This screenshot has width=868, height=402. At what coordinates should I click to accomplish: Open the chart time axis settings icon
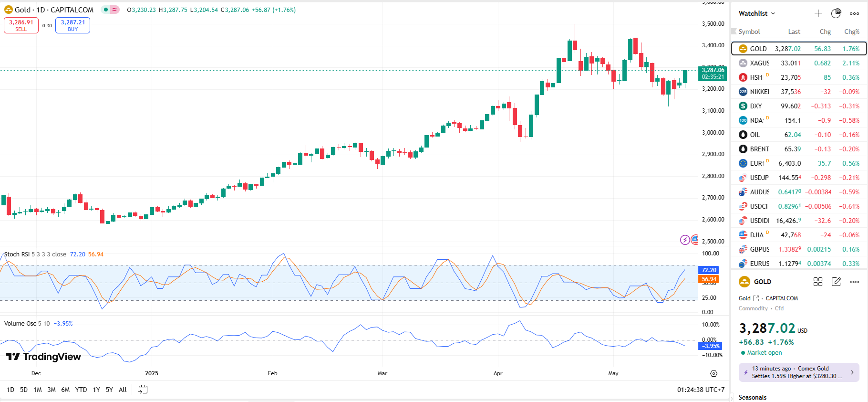713,373
